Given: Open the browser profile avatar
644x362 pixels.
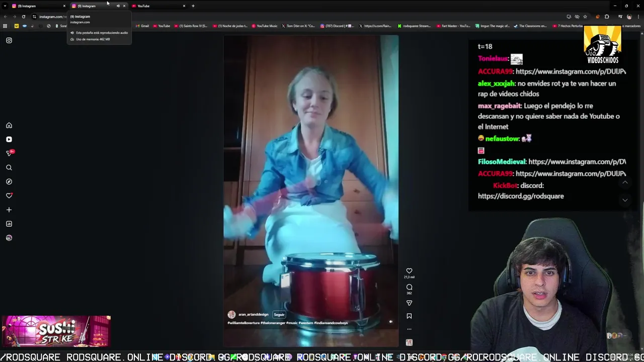Looking at the screenshot, I should tap(629, 17).
